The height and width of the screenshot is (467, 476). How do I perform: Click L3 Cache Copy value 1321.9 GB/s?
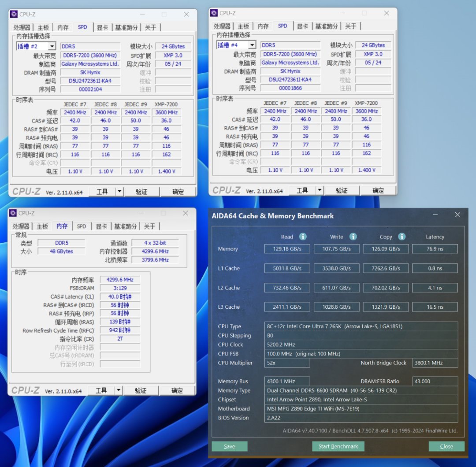[386, 307]
